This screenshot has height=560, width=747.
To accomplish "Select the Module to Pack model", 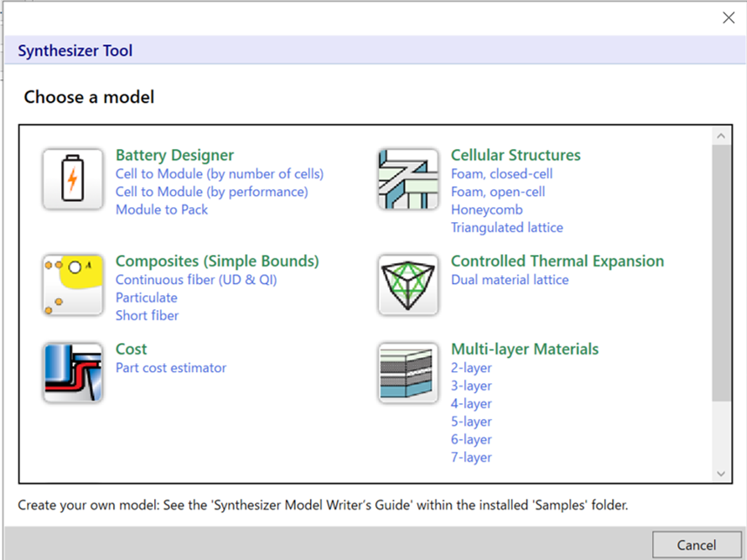I will (162, 210).
